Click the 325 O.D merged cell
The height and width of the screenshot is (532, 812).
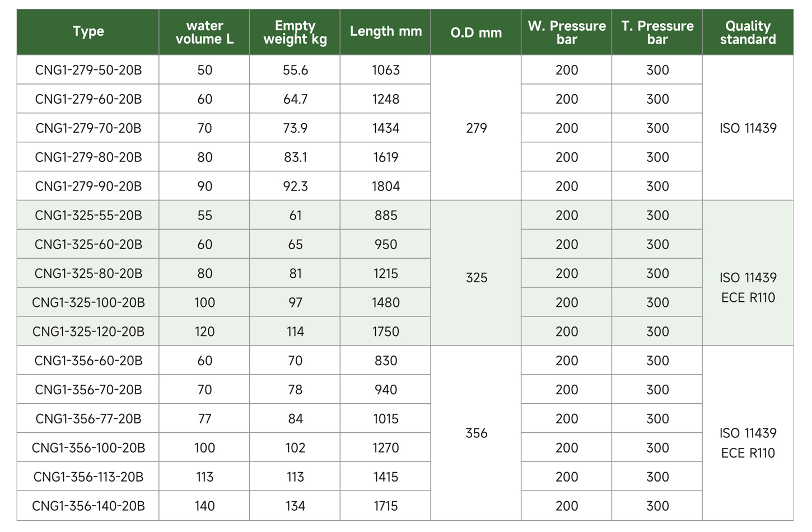pos(476,273)
